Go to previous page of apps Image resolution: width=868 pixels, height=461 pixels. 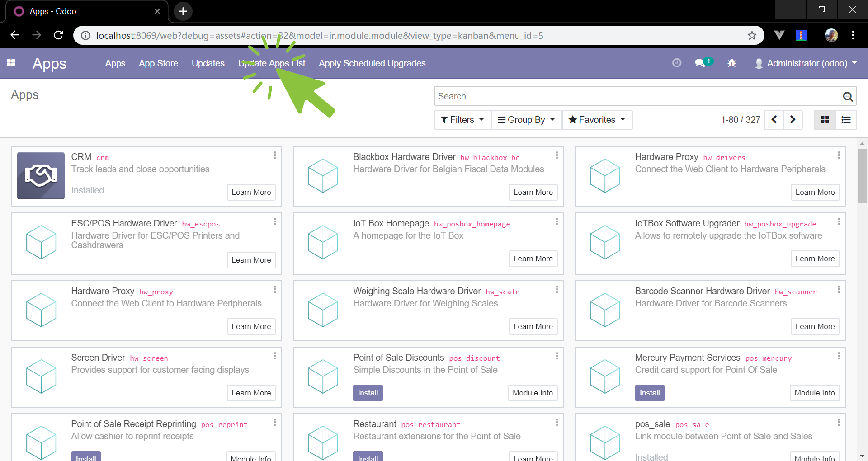[774, 120]
